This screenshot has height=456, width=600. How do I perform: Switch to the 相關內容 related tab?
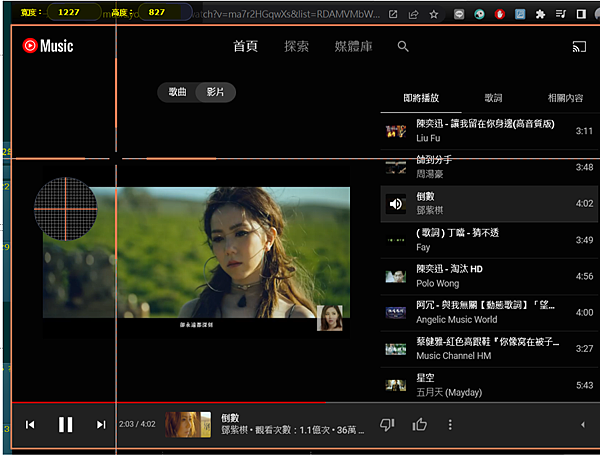pos(565,98)
